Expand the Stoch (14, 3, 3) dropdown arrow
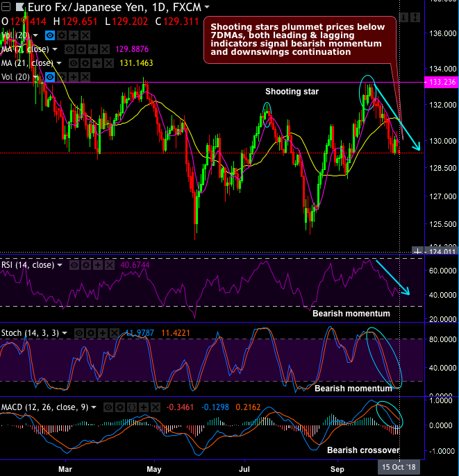Image resolution: width=459 pixels, height=476 pixels. pyautogui.click(x=65, y=333)
